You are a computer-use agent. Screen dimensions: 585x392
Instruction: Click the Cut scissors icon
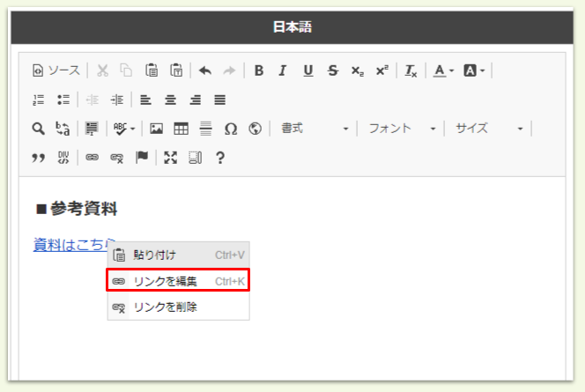pyautogui.click(x=102, y=70)
